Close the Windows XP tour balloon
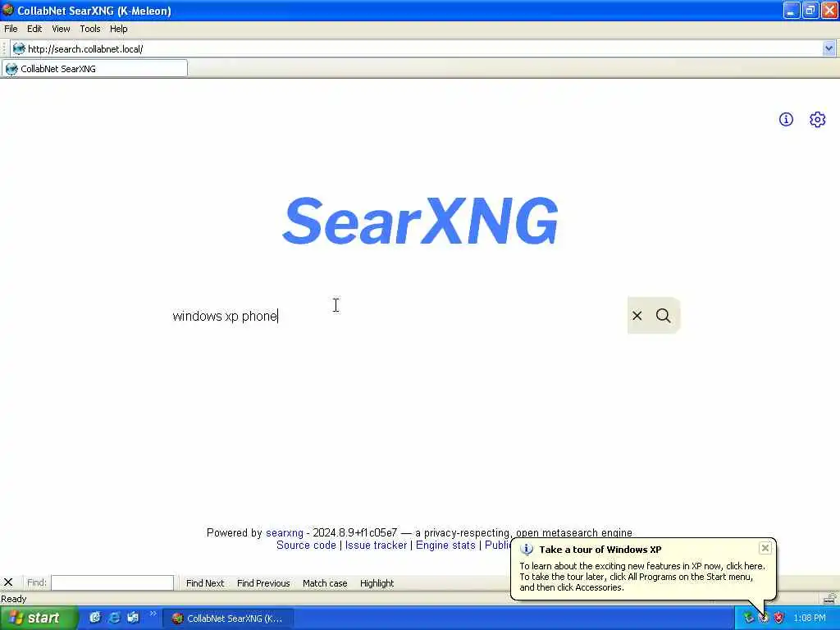 pyautogui.click(x=765, y=547)
